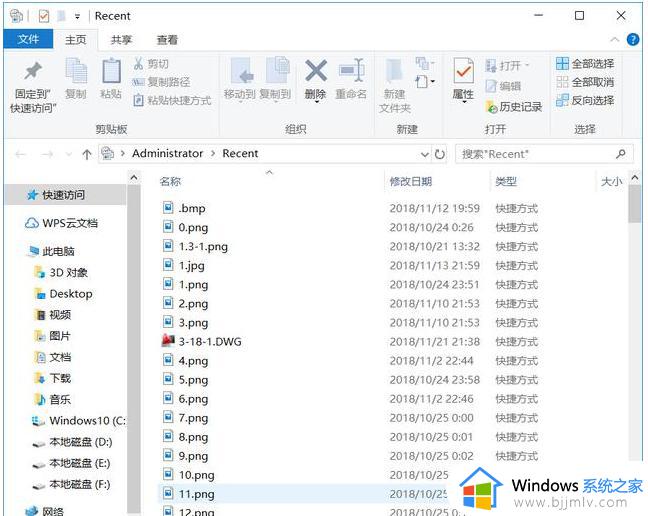Click Invert selection (反向选择)

coord(585,100)
